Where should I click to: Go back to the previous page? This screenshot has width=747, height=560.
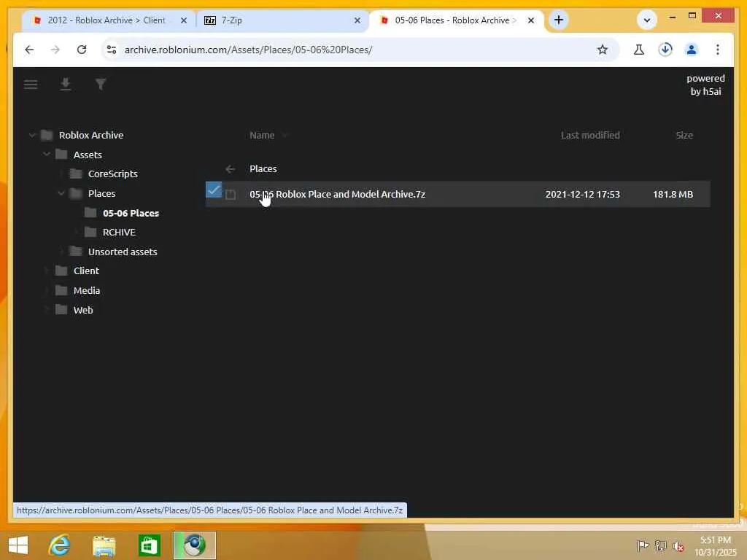pyautogui.click(x=29, y=50)
